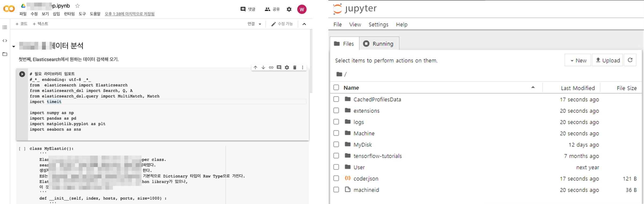Delete the selected Colab cell
Screen dimensions: 644x204
tap(295, 67)
